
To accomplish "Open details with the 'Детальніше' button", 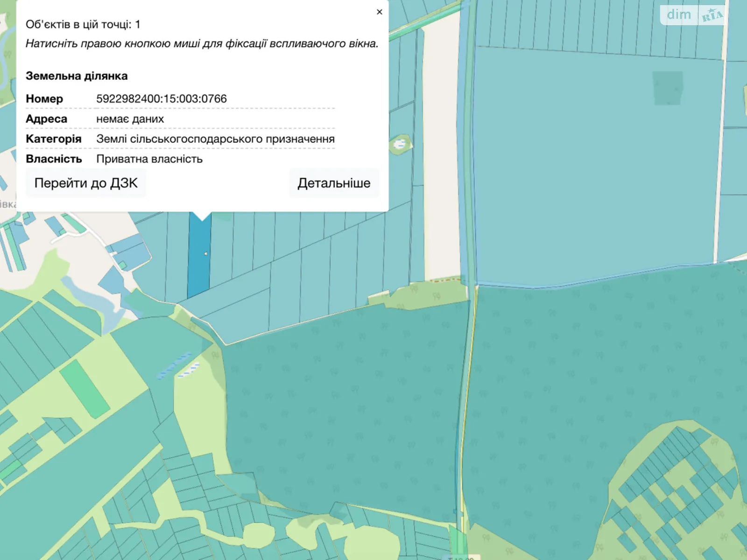I will (x=334, y=183).
